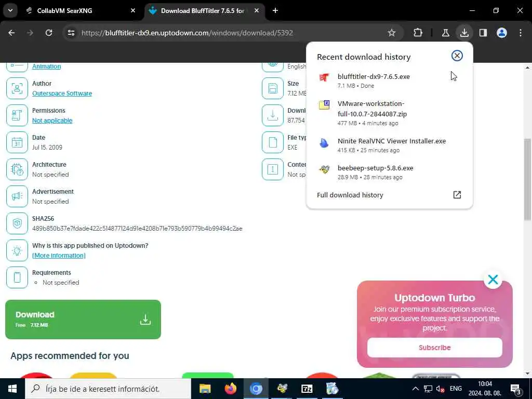Click the muted volume tray icon

coord(441,389)
